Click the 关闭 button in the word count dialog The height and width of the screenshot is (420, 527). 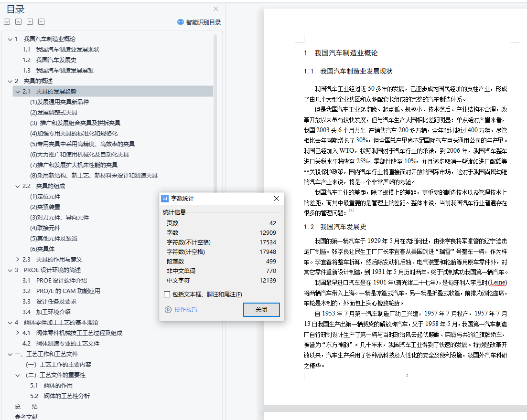pos(261,310)
